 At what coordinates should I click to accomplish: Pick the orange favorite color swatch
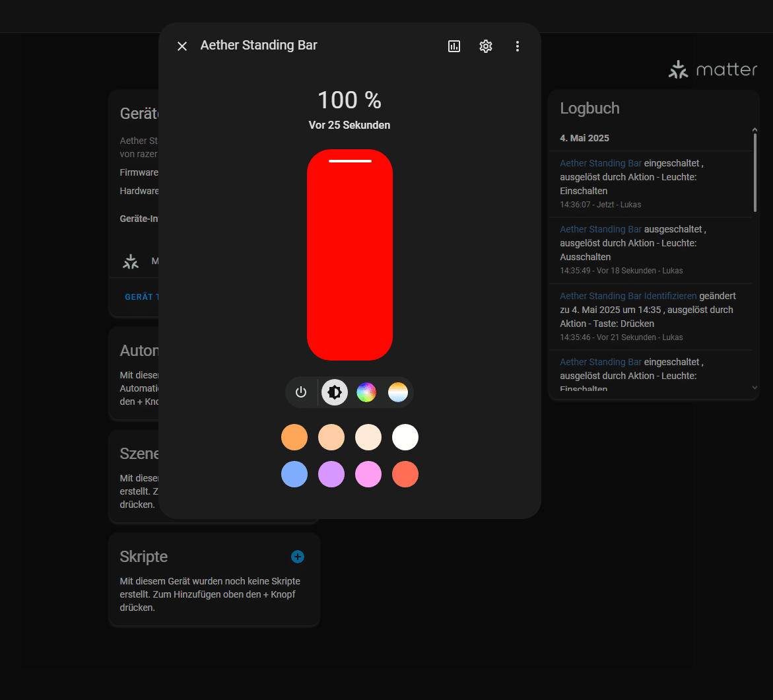pyautogui.click(x=294, y=437)
